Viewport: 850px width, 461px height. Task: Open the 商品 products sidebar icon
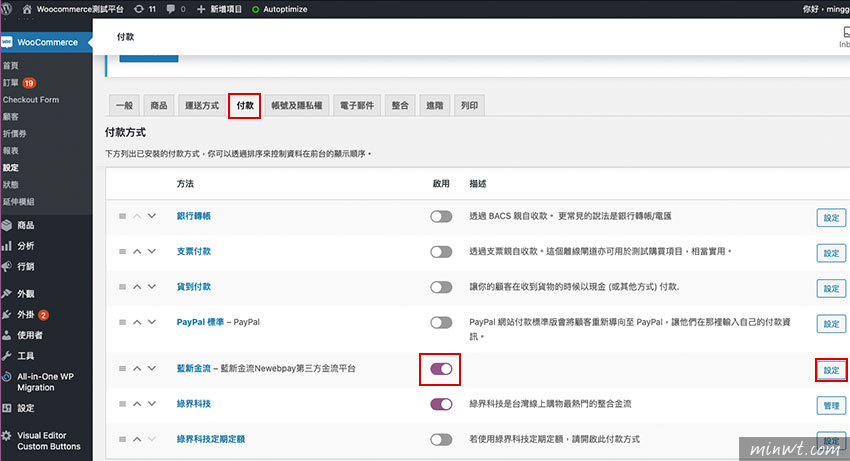click(x=7, y=225)
